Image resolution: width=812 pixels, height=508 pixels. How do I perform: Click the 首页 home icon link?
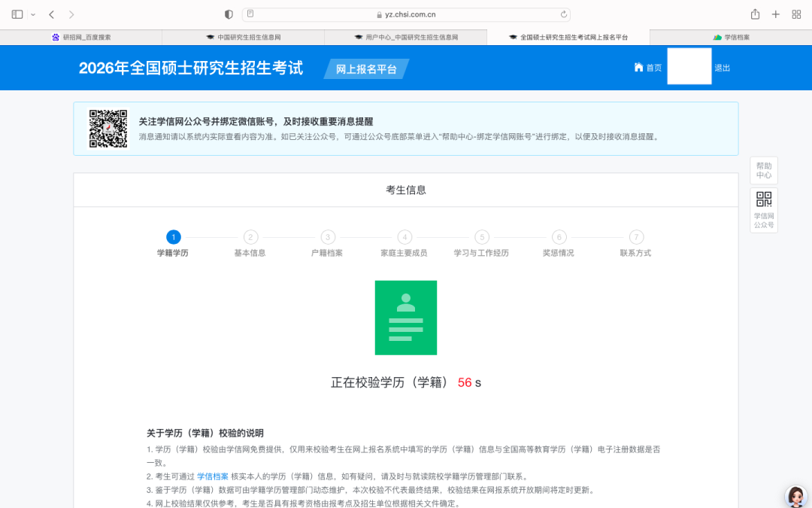(647, 68)
